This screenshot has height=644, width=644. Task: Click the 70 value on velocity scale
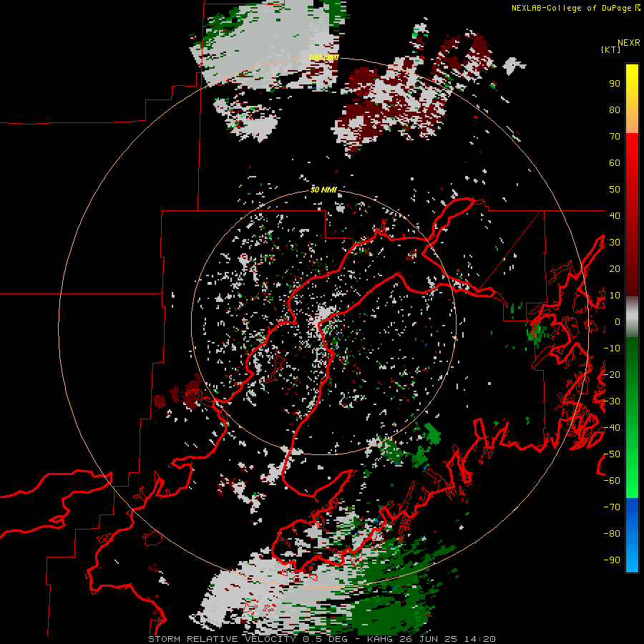[615, 137]
